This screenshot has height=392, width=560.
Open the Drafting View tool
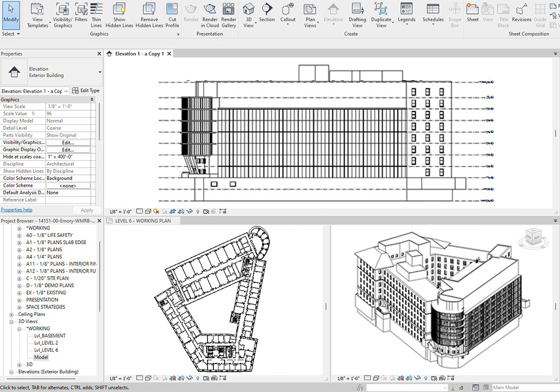tap(357, 15)
